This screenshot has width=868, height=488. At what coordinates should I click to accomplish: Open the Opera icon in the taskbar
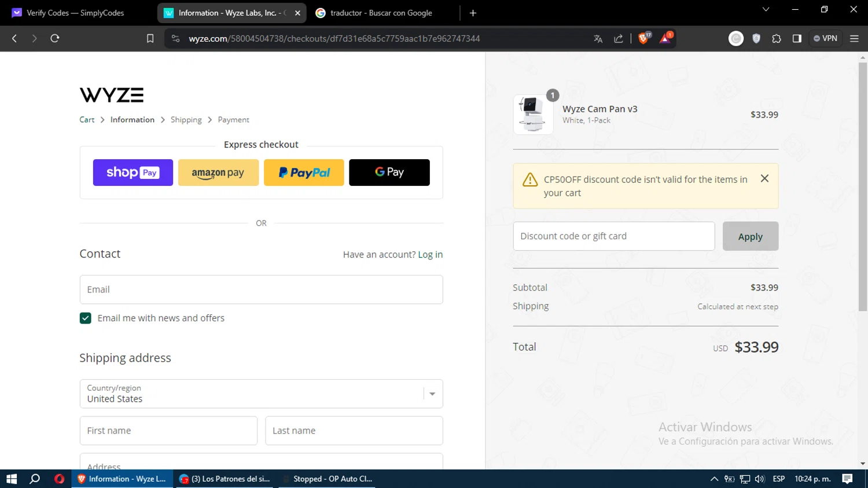[x=59, y=479]
